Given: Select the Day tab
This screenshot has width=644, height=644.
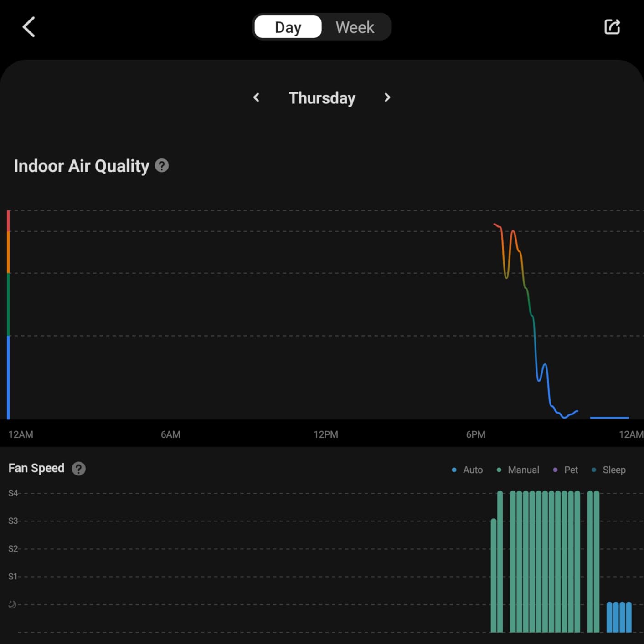Looking at the screenshot, I should click(x=288, y=27).
